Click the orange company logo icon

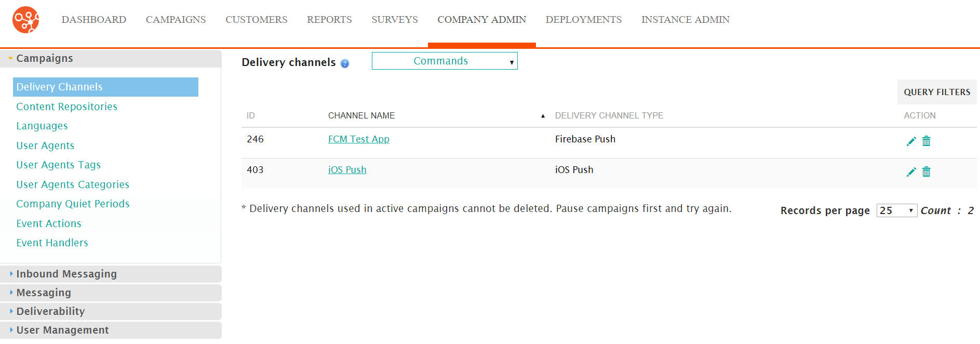pos(26,20)
